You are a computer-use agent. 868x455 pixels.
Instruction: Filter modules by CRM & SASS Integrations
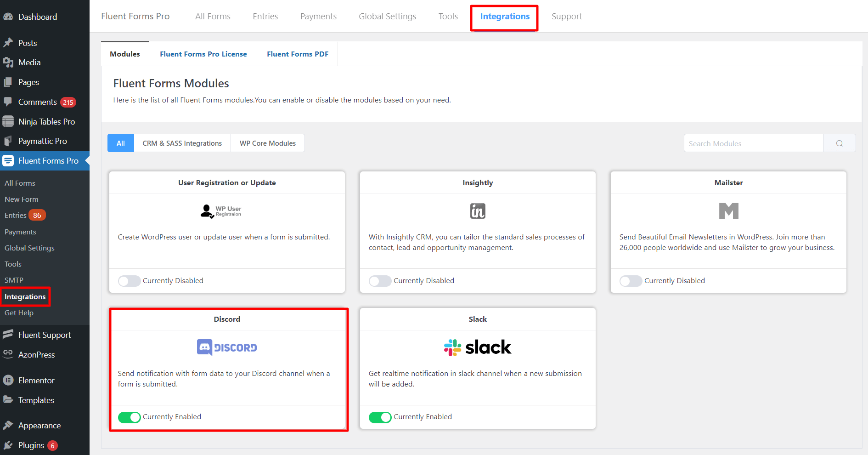coord(182,143)
